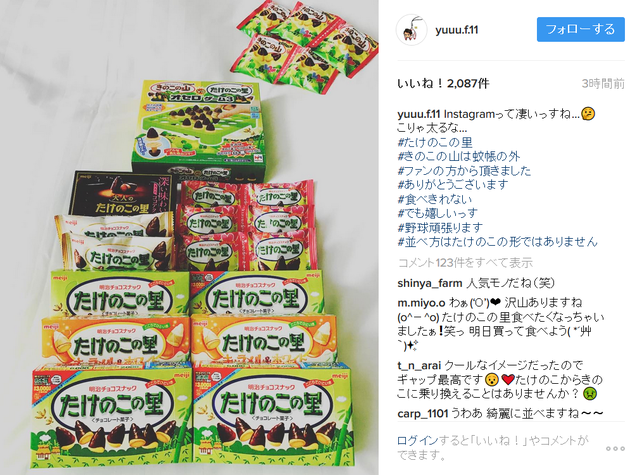View the 2,087 likes count
This screenshot has height=475, width=630.
point(443,84)
